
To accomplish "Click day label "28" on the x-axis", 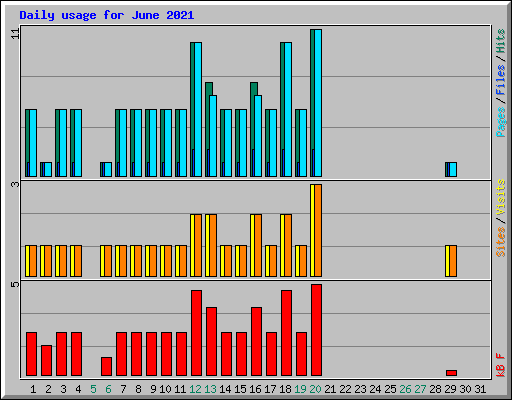I will (435, 389).
